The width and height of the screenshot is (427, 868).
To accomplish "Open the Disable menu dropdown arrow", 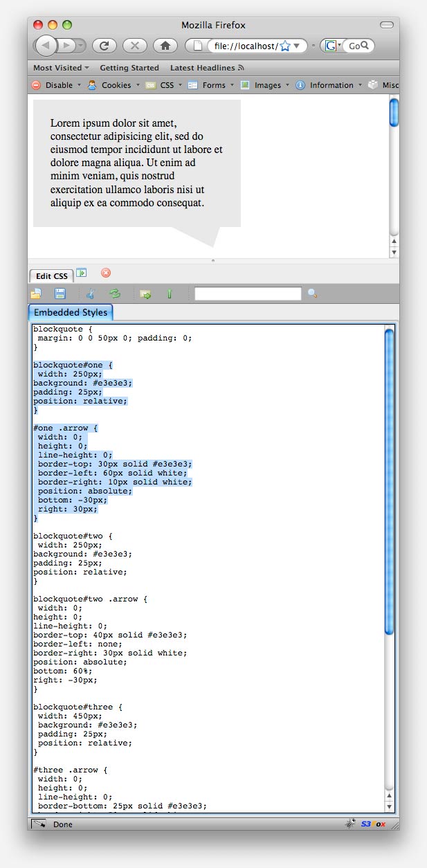I will 80,86.
